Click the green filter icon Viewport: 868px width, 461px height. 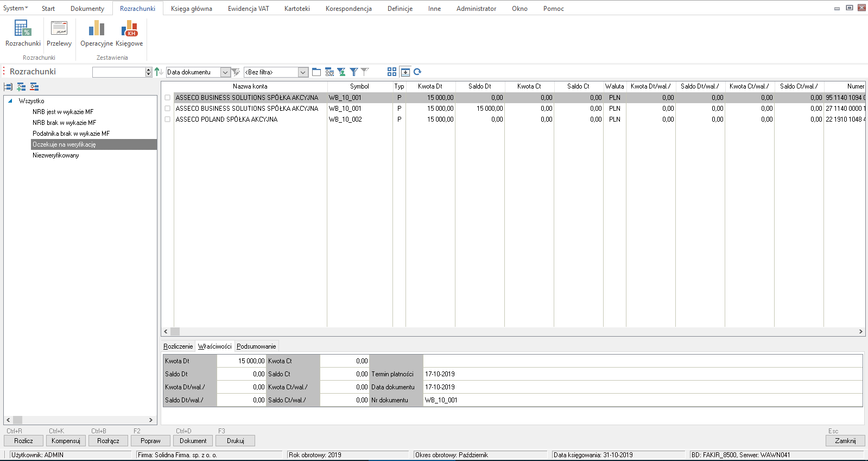[x=341, y=72]
